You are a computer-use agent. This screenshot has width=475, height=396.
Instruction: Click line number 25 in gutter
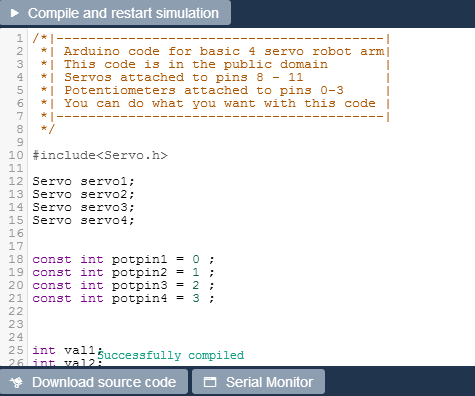[16, 350]
